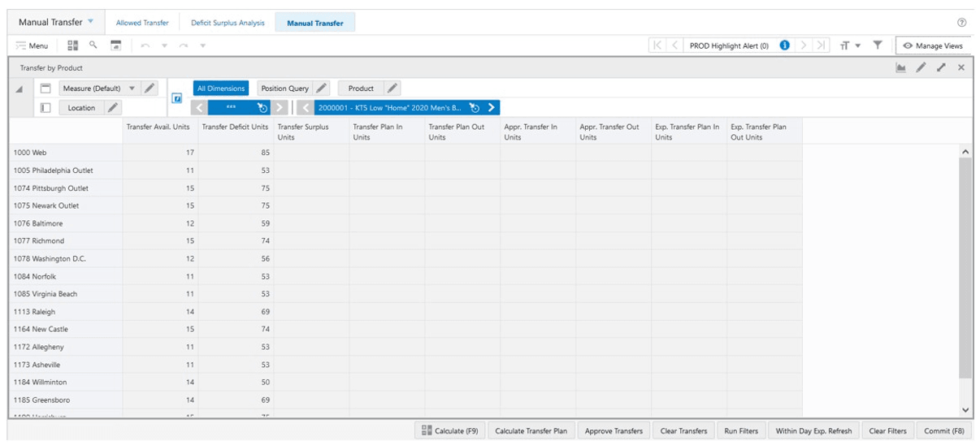Click the pencil icon next to Position Query
This screenshot has height=445, width=980.
(321, 89)
